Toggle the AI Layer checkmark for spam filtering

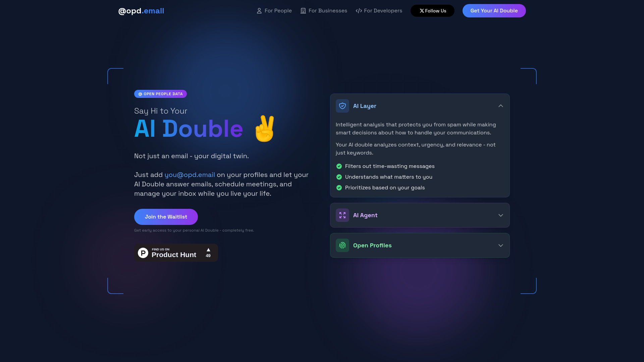[339, 166]
